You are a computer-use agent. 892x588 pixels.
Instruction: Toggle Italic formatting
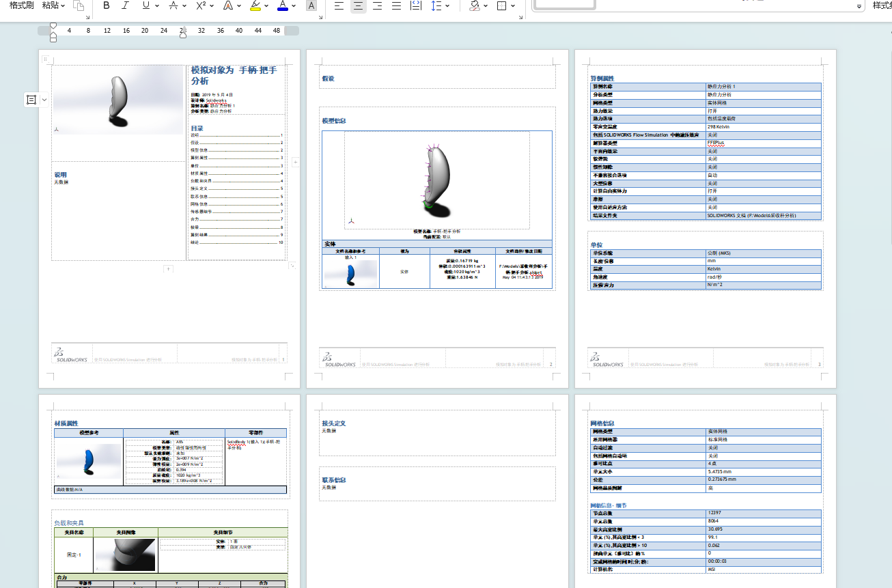coord(125,5)
